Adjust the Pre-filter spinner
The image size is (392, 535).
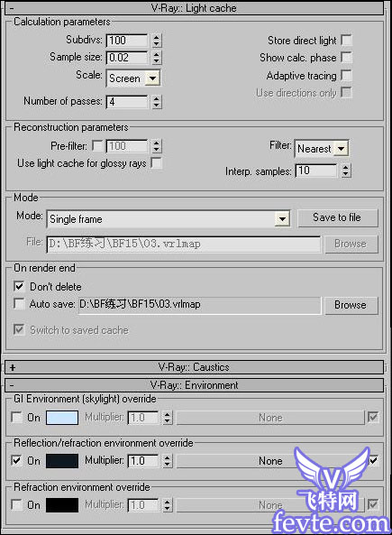156,146
